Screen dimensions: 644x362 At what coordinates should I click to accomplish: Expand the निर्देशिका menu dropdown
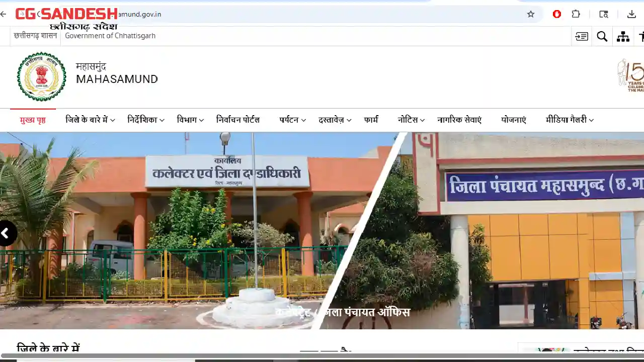point(146,120)
